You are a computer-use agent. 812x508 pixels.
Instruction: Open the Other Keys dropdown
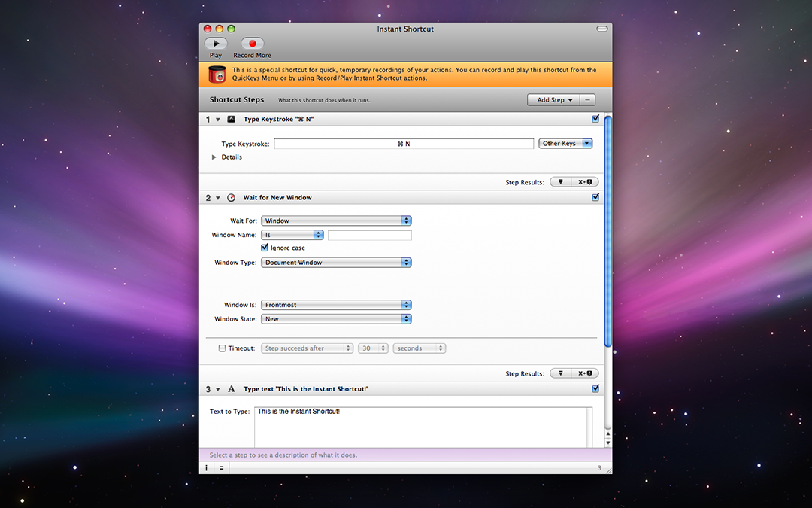[x=565, y=144]
